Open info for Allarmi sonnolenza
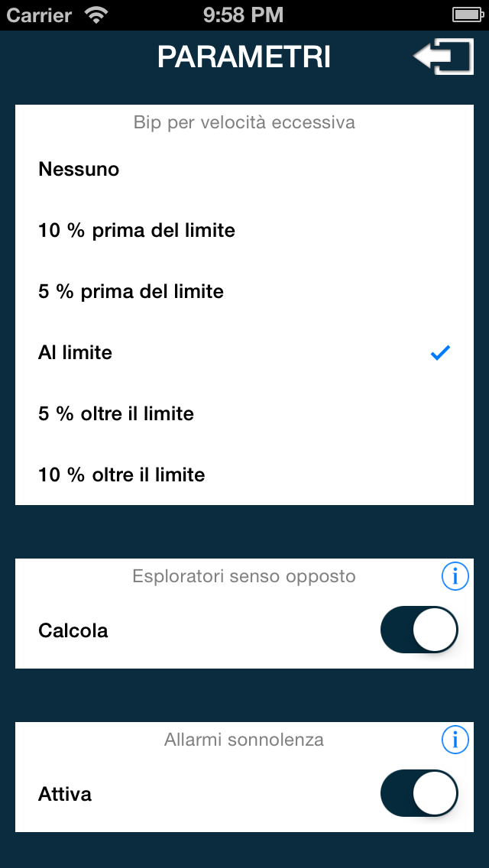 click(455, 740)
